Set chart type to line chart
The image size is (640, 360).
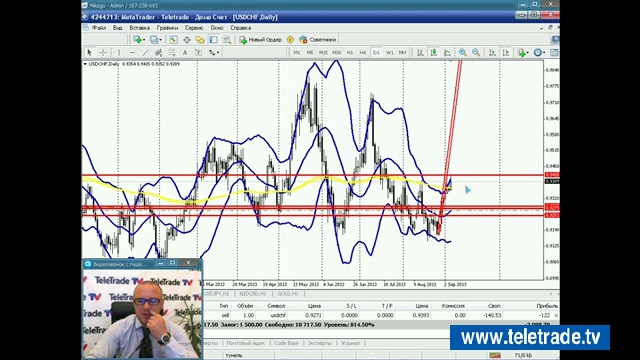click(447, 52)
